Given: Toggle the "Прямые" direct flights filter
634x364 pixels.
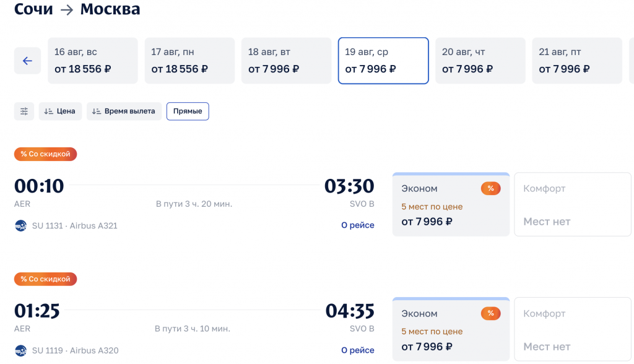Looking at the screenshot, I should [188, 111].
